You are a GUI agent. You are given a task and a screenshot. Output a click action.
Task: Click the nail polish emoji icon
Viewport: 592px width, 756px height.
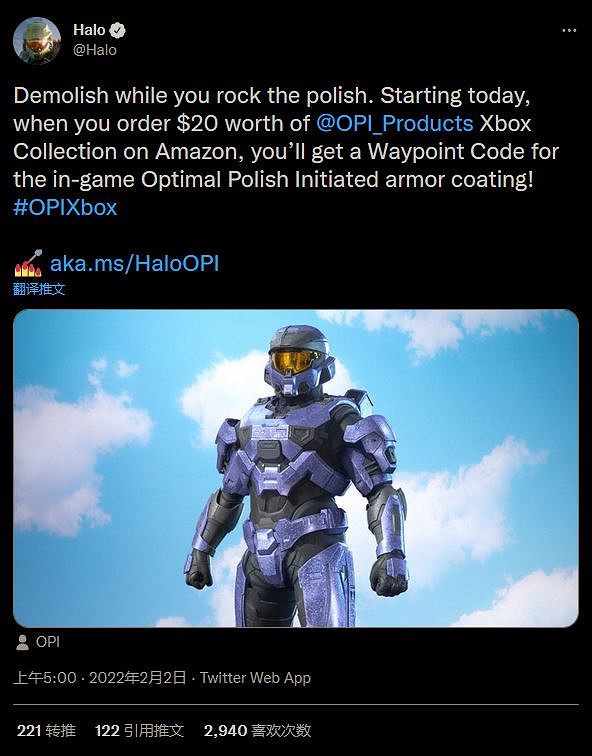(x=28, y=263)
